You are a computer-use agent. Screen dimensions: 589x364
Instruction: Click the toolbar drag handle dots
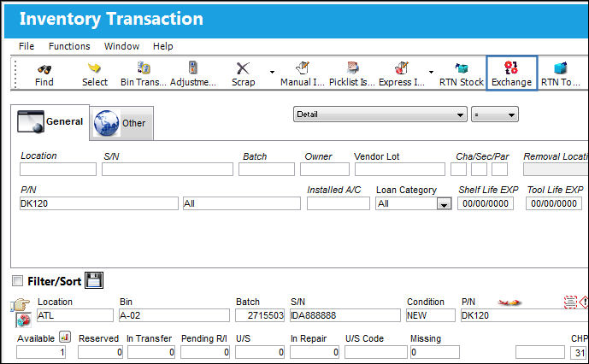(x=15, y=73)
